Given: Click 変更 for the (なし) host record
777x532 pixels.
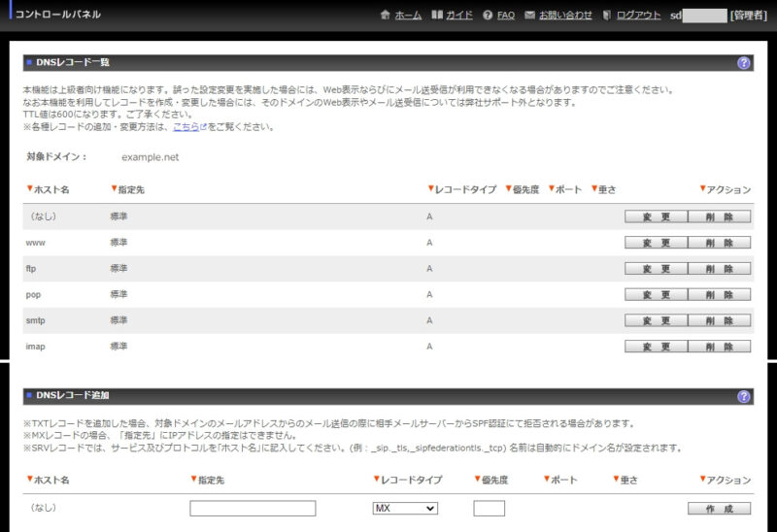Looking at the screenshot, I should [x=656, y=216].
